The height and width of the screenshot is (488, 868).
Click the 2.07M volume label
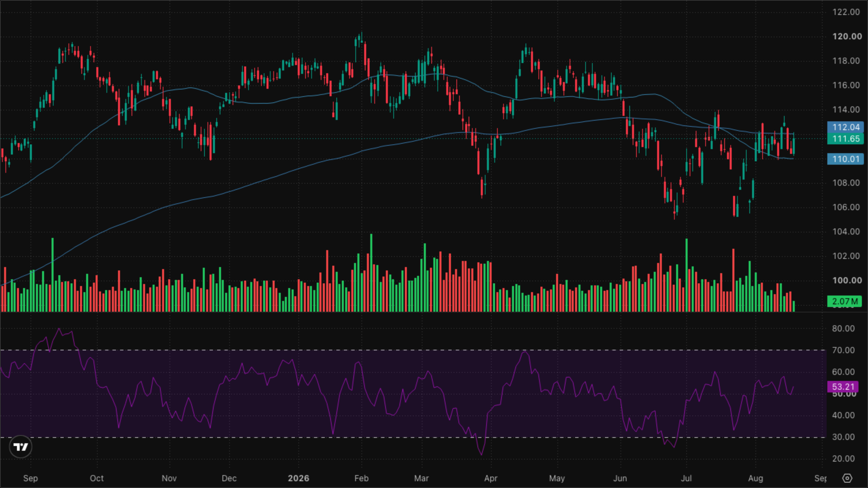coord(844,301)
